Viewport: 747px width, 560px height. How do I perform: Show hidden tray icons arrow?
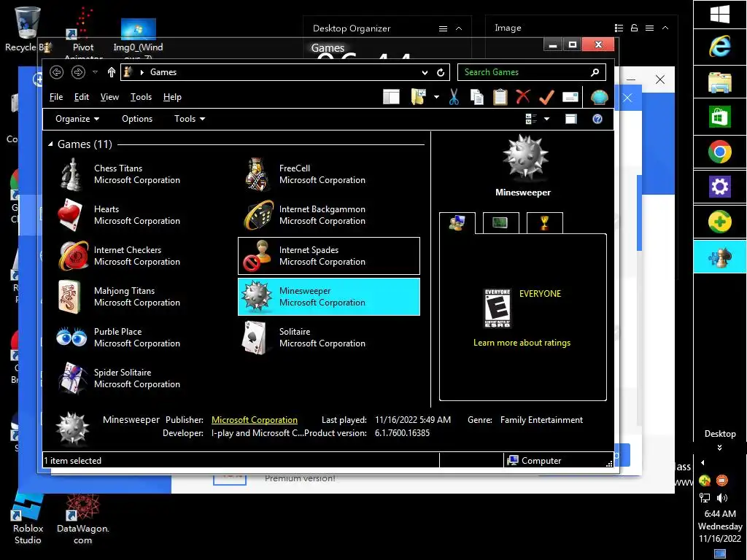coord(703,462)
